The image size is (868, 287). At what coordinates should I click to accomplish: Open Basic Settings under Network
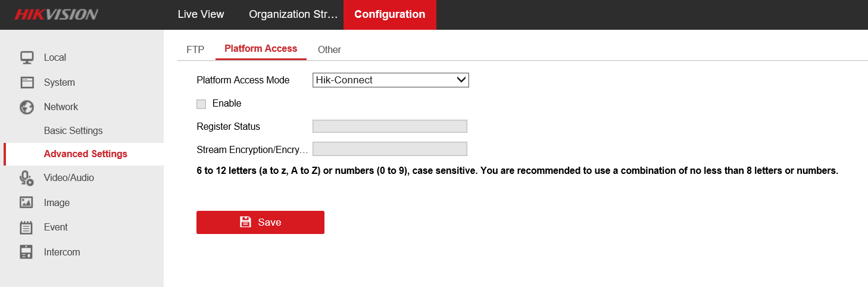click(73, 130)
